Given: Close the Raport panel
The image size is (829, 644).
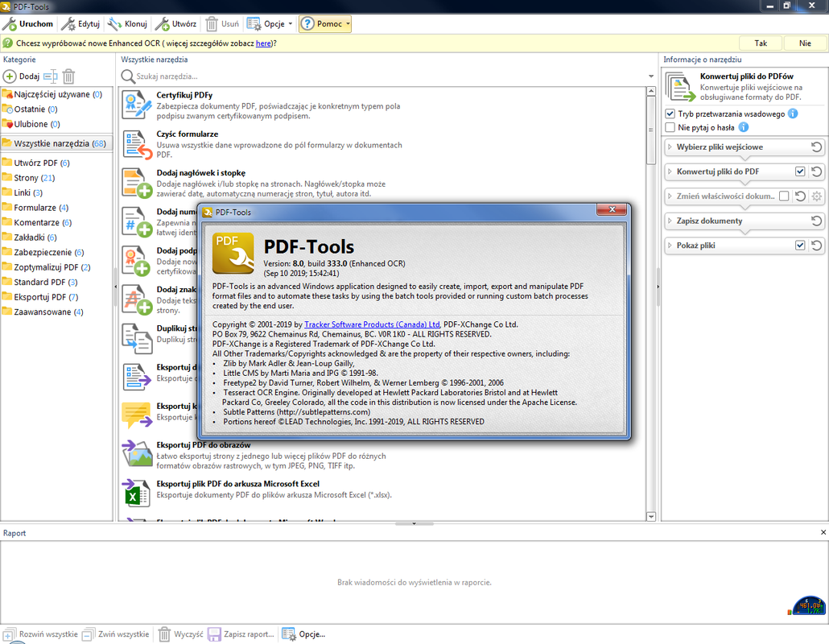Looking at the screenshot, I should [x=823, y=532].
